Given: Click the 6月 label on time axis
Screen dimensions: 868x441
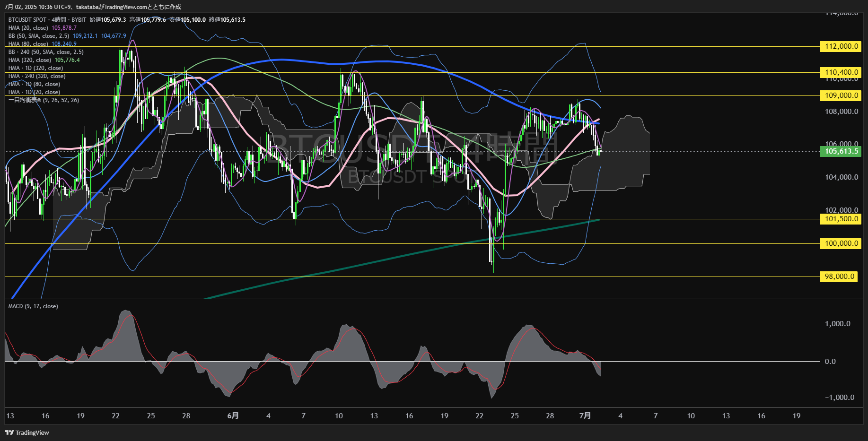Looking at the screenshot, I should click(233, 416).
